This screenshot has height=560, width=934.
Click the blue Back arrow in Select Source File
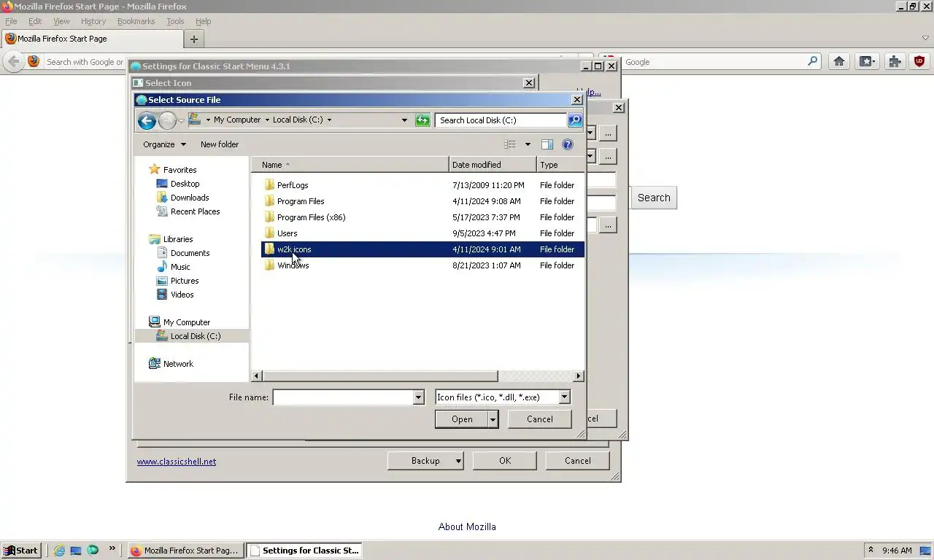coord(147,120)
